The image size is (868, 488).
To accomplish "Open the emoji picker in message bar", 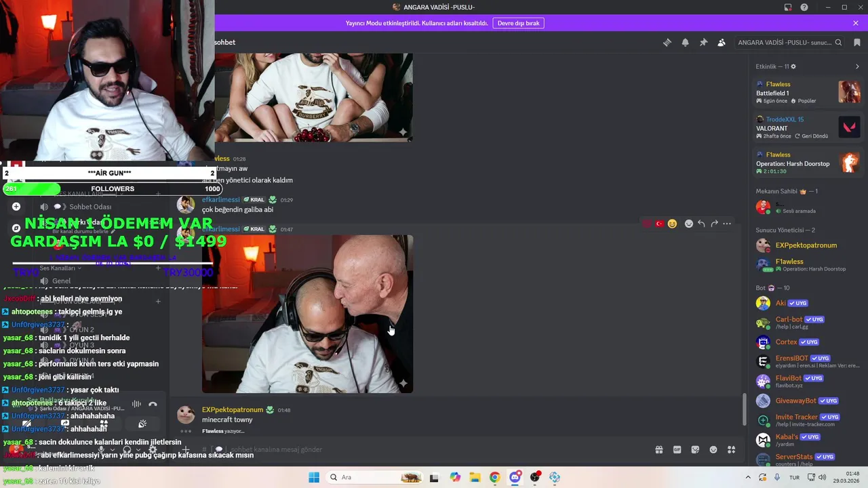I will 713,449.
